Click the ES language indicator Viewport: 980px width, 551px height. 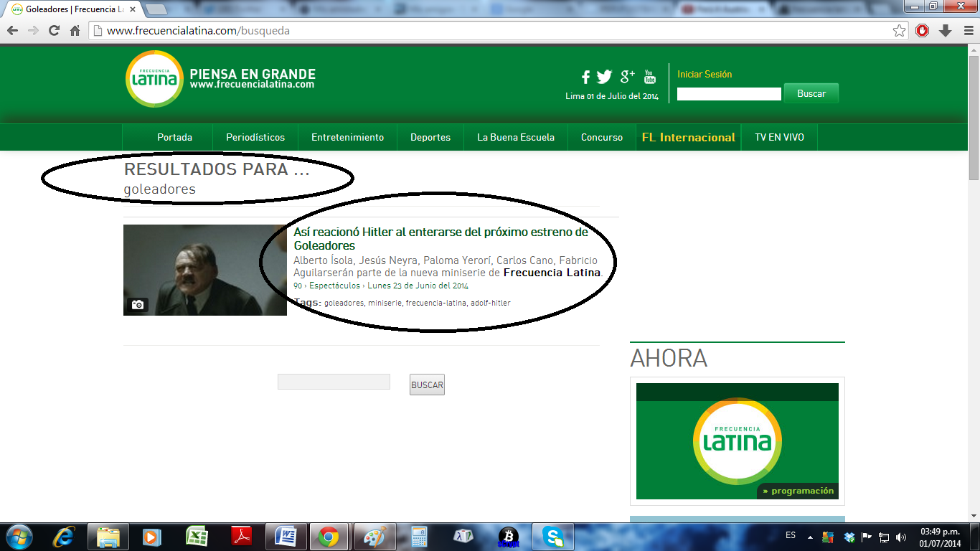[x=791, y=535]
